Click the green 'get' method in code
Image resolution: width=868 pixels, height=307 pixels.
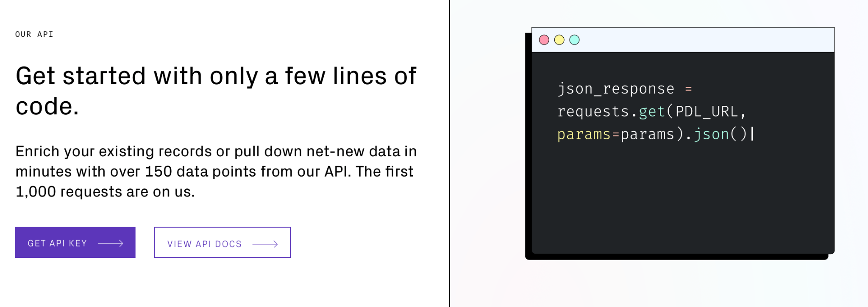(x=652, y=111)
